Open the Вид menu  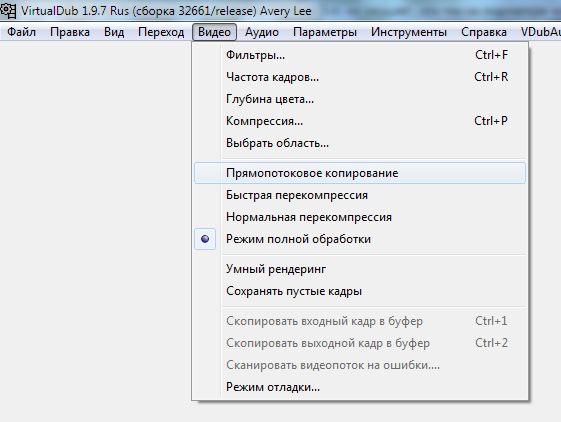[114, 32]
